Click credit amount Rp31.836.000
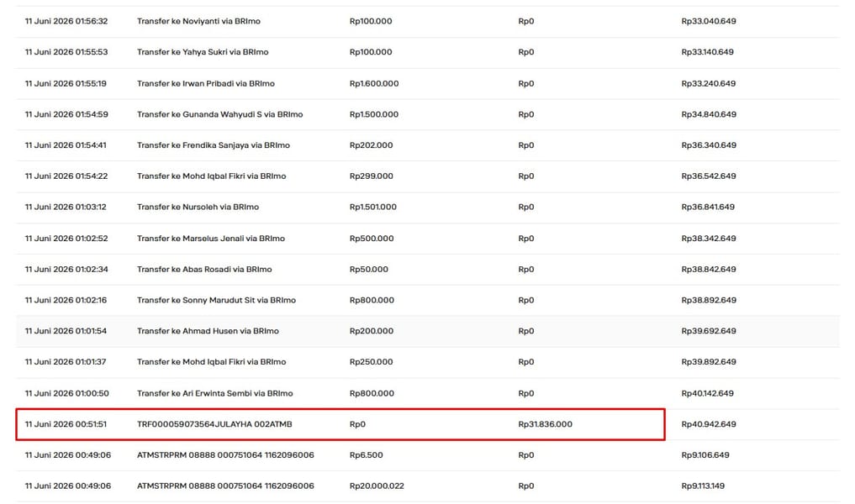 [546, 424]
